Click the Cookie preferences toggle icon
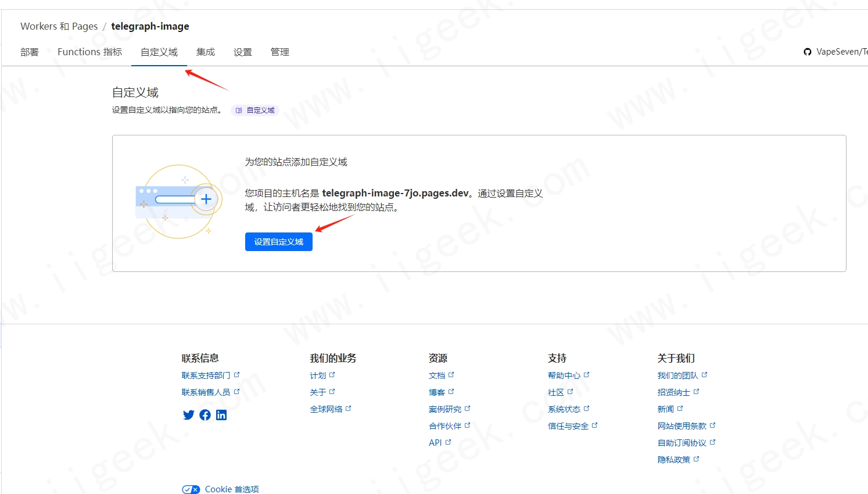The image size is (868, 494). (191, 489)
